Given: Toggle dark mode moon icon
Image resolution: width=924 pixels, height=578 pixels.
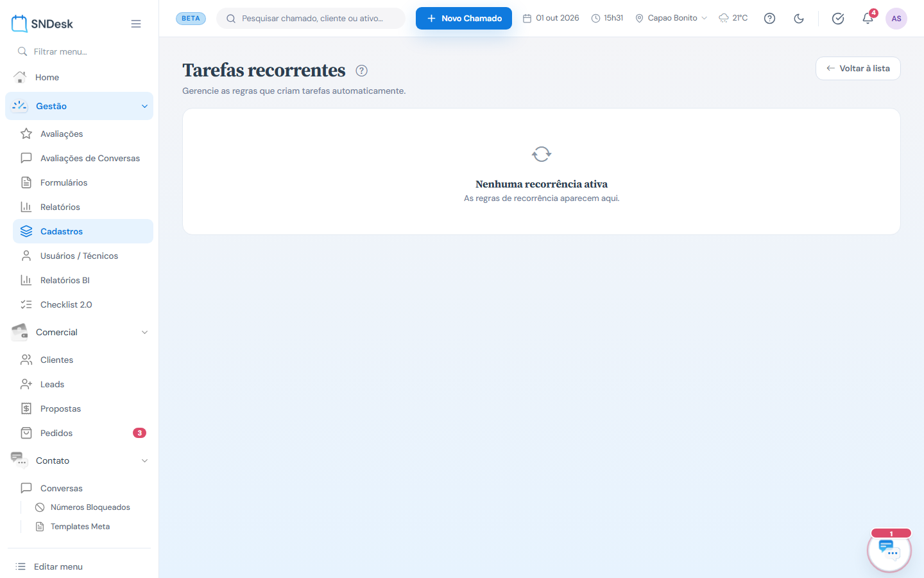Looking at the screenshot, I should tap(799, 19).
